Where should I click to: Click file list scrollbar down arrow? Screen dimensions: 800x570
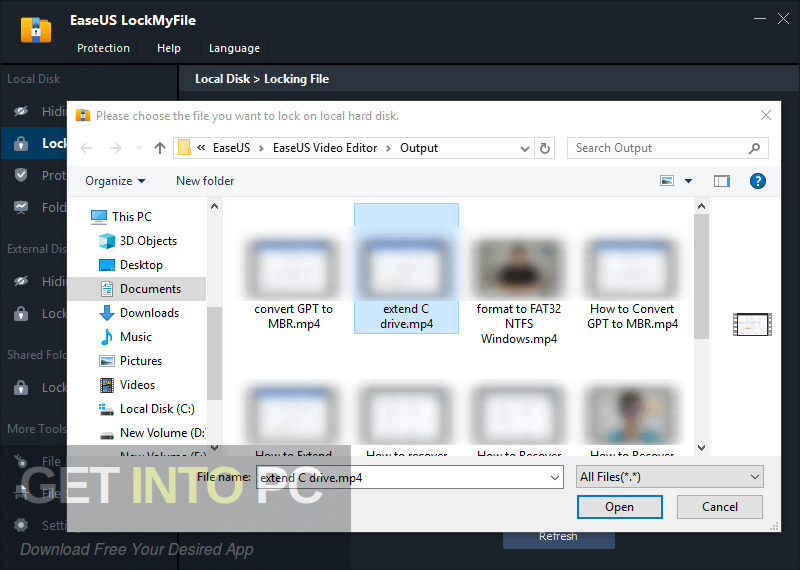[x=702, y=448]
